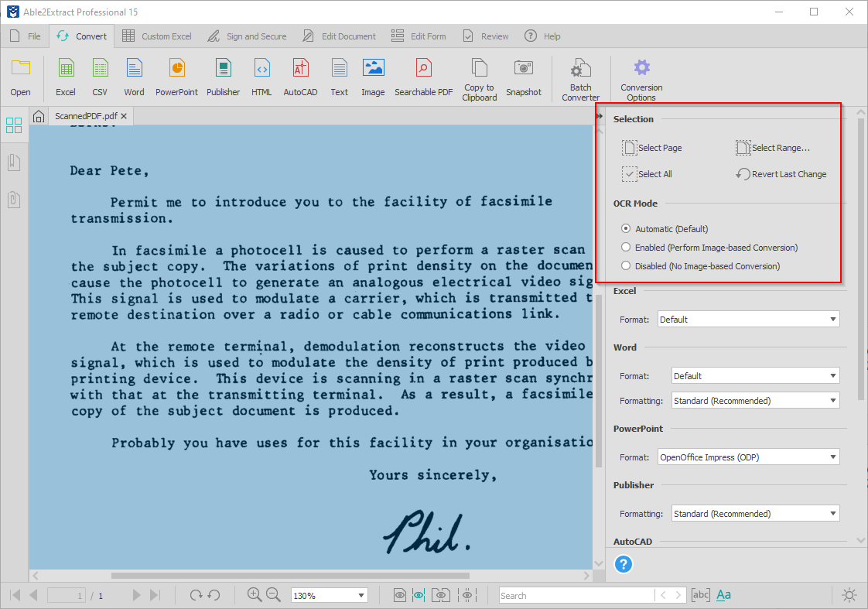
Task: Open the zoom percentage dropdown
Action: click(329, 595)
